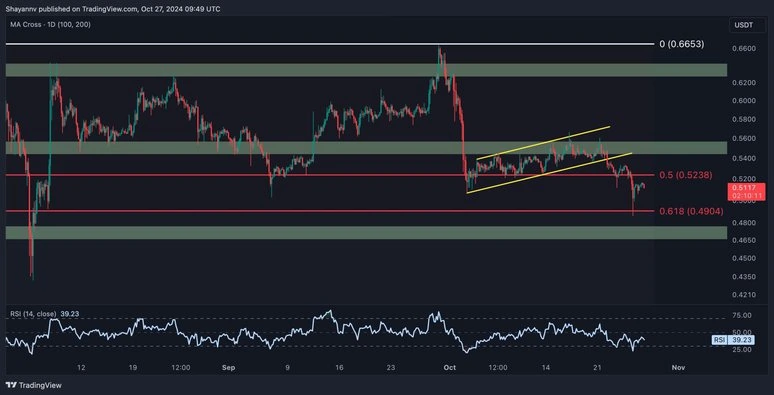
Task: Click the 0 (0.6653) Fibonacci level label
Action: (682, 44)
